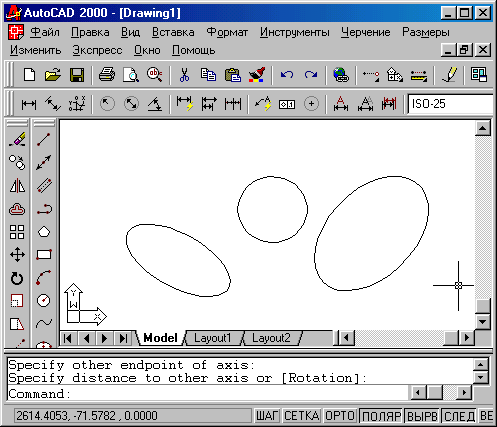The image size is (497, 427).
Task: Select the Erase tool
Action: click(17, 139)
